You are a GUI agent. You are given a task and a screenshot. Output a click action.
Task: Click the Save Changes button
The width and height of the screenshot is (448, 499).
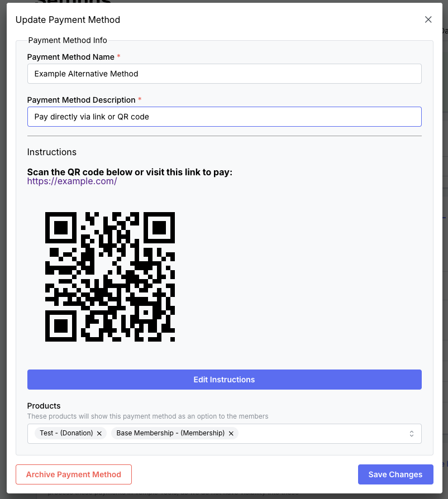click(395, 474)
